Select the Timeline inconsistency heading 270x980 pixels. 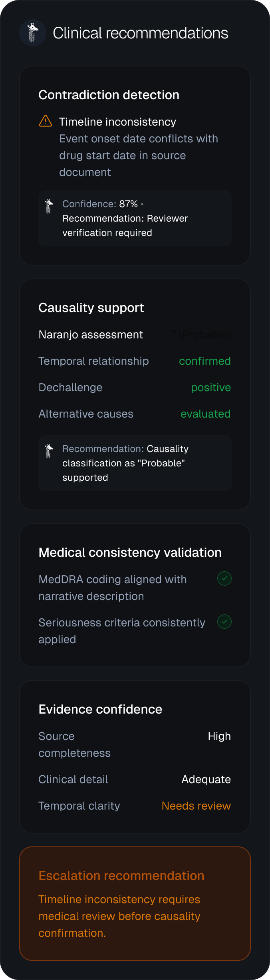coord(117,122)
